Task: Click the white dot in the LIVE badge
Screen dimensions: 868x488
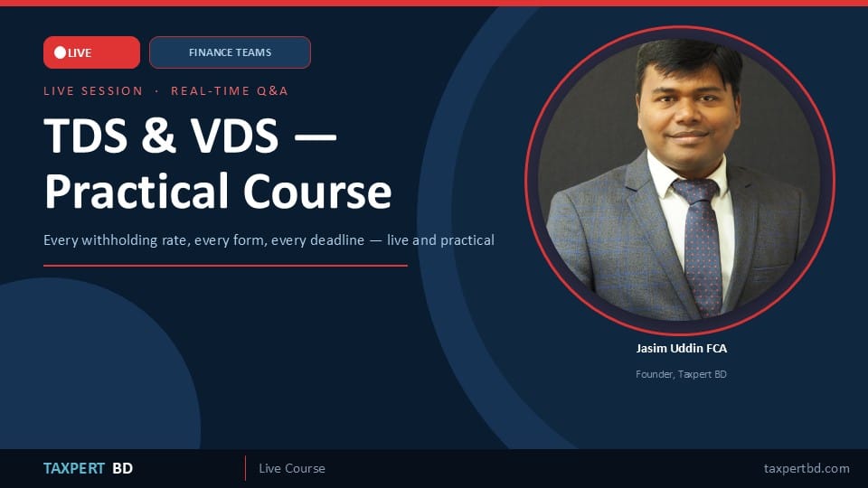Action: coord(61,52)
